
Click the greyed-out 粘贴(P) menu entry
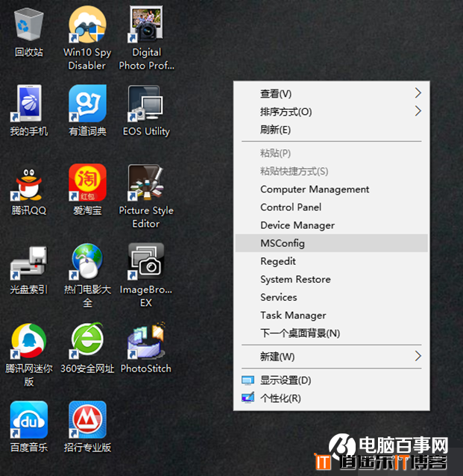click(331, 153)
